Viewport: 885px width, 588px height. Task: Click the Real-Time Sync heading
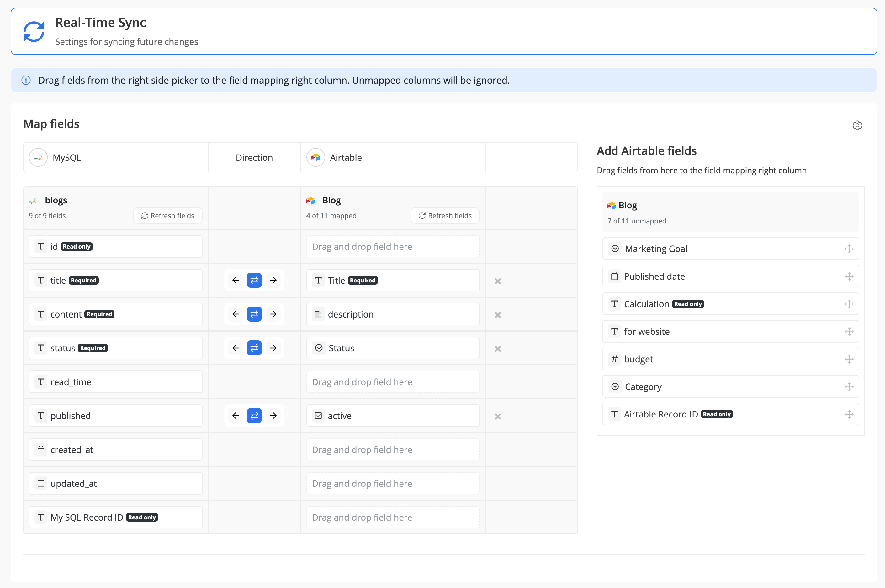(101, 23)
